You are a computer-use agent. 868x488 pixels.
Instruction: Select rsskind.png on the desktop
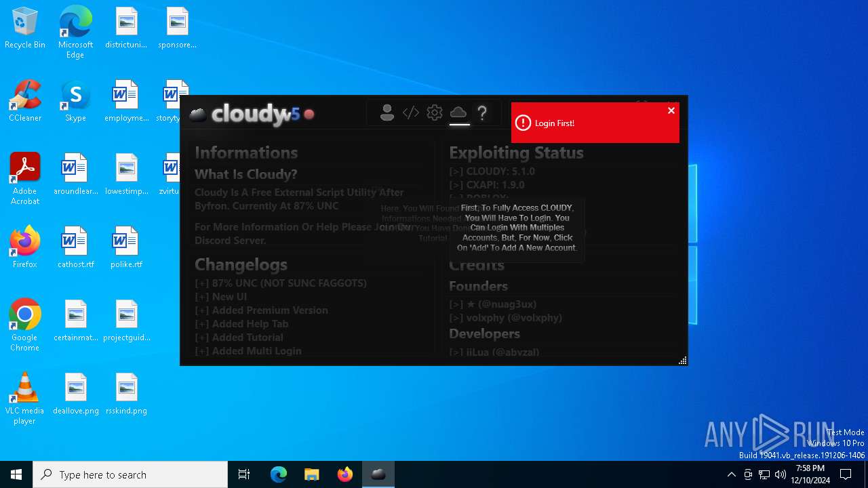[126, 394]
